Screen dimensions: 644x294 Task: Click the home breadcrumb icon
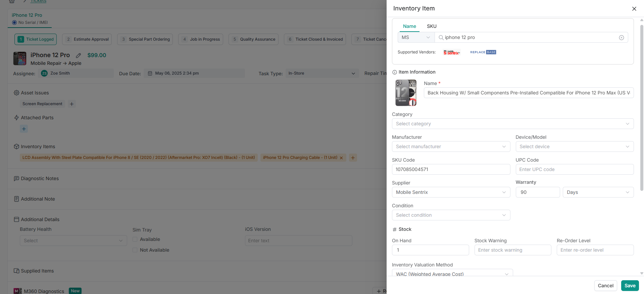[x=12, y=1]
